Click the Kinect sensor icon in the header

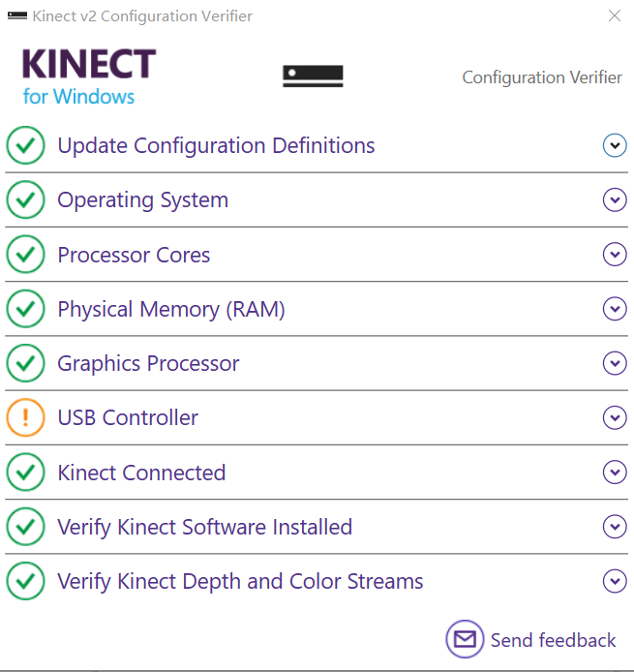[x=313, y=76]
